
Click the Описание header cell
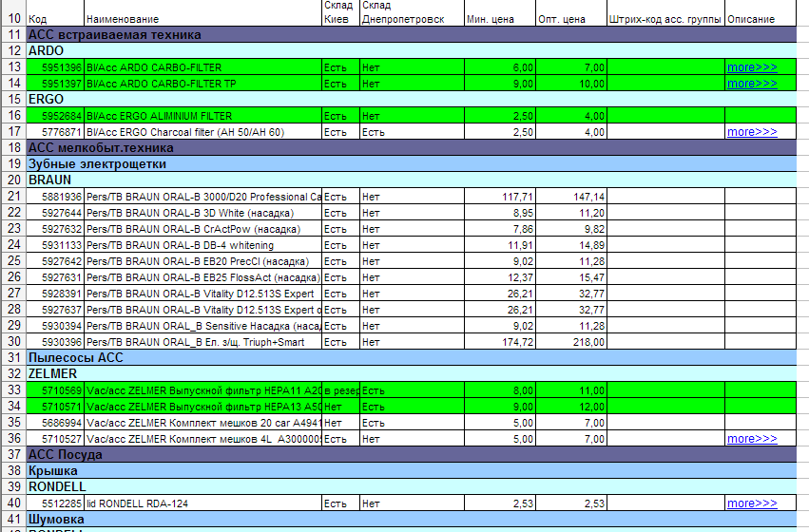coord(761,13)
